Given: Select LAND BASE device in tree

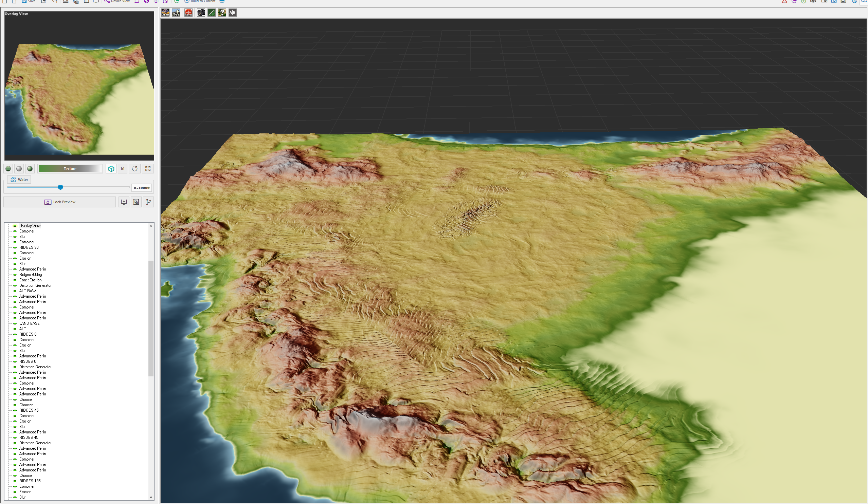Looking at the screenshot, I should [x=29, y=323].
